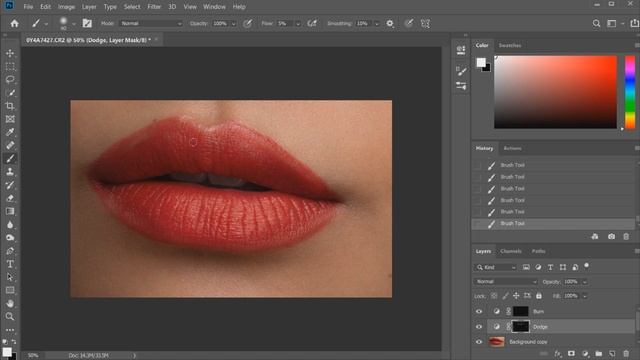The width and height of the screenshot is (640, 360).
Task: Hide the Dodge layer eye icon
Action: [x=479, y=327]
